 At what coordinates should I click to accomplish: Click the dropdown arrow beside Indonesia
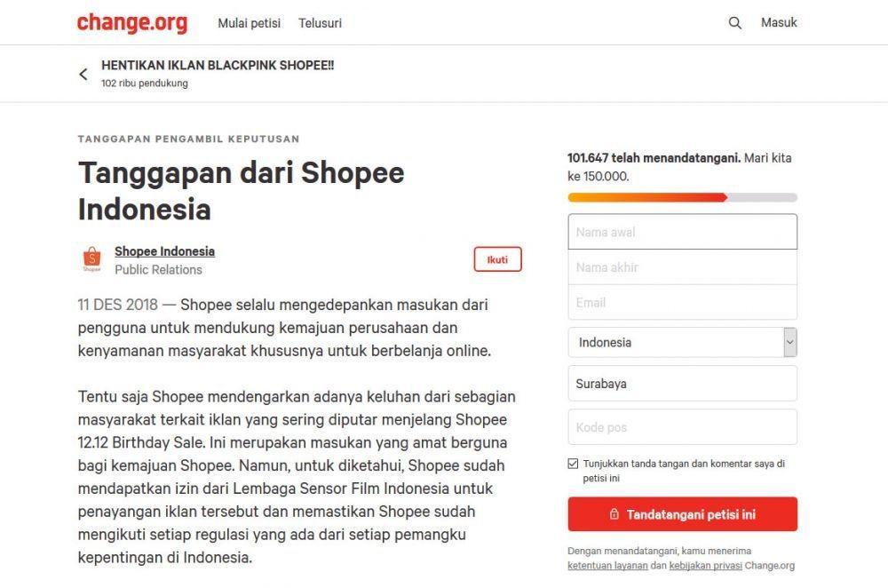[790, 342]
